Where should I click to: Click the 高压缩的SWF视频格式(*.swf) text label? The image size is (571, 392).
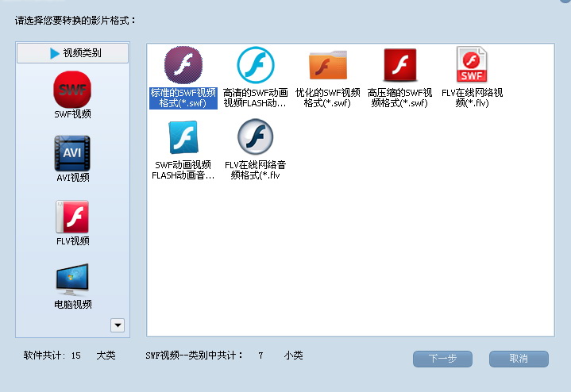pos(400,98)
